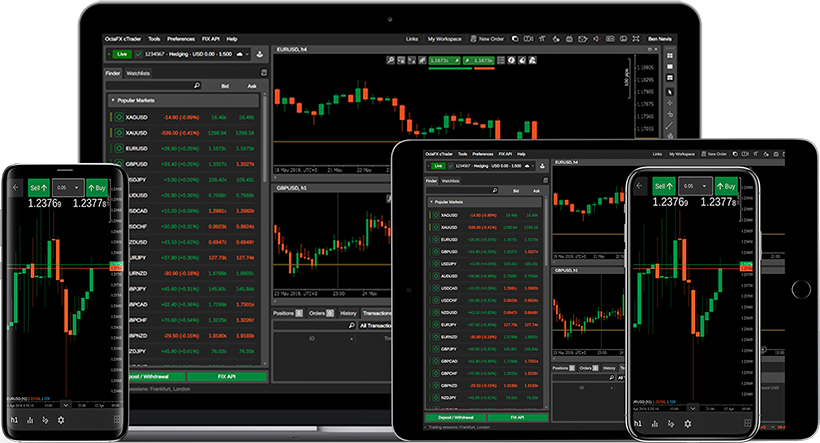Select AUDUSD row on the tablet
820x443 pixels.
[x=485, y=276]
